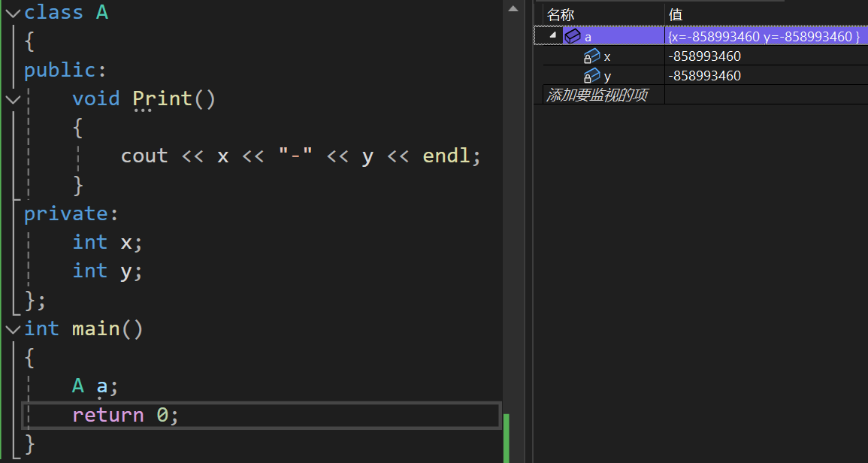This screenshot has height=463, width=868.
Task: Click 'endl' in the cout statement
Action: pyautogui.click(x=446, y=156)
